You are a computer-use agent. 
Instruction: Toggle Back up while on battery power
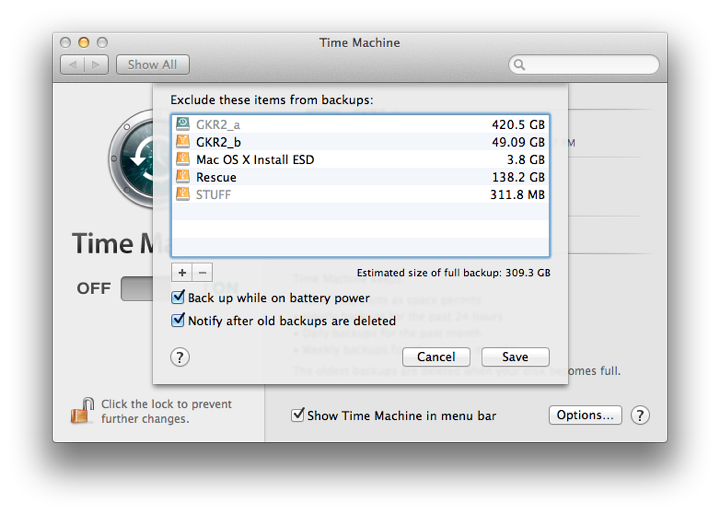[178, 297]
